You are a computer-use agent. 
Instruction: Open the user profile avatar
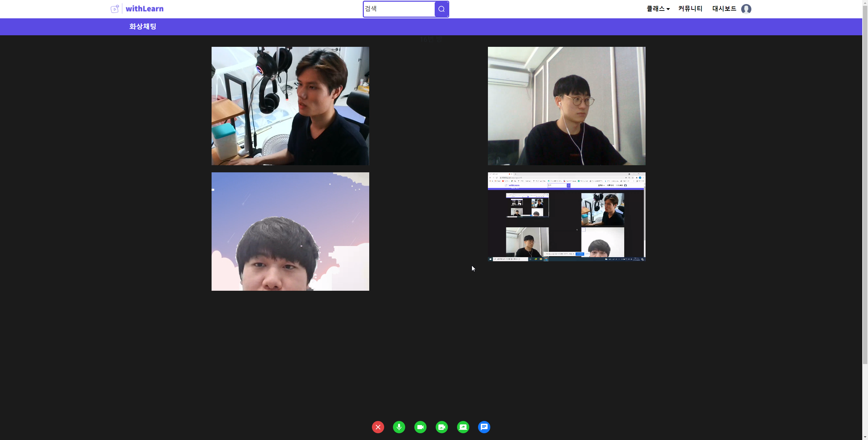point(746,9)
